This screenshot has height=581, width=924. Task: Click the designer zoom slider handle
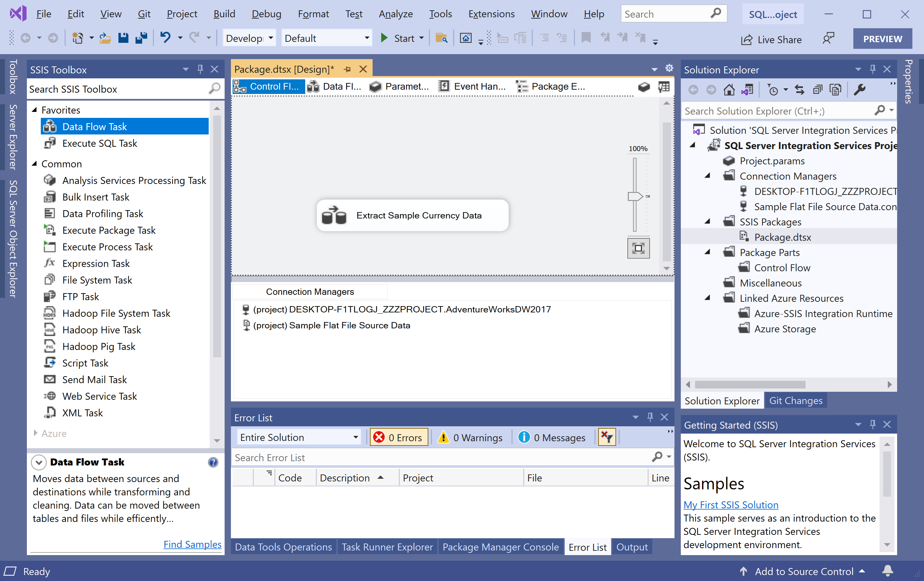click(x=635, y=196)
